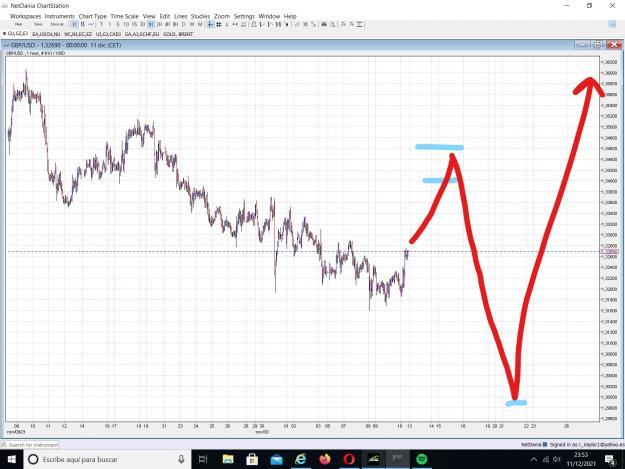Image resolution: width=625 pixels, height=469 pixels.
Task: Select the highlighted 1 hour time scale
Action: tap(151, 24)
